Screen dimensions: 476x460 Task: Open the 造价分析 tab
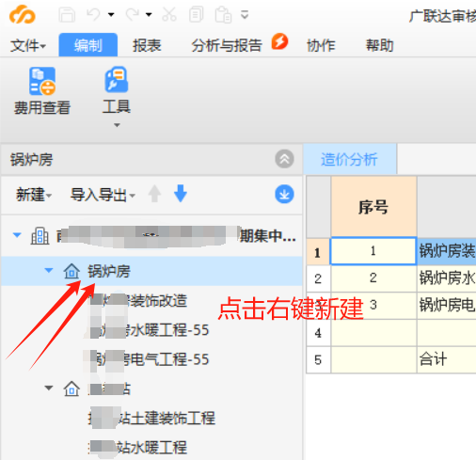350,159
